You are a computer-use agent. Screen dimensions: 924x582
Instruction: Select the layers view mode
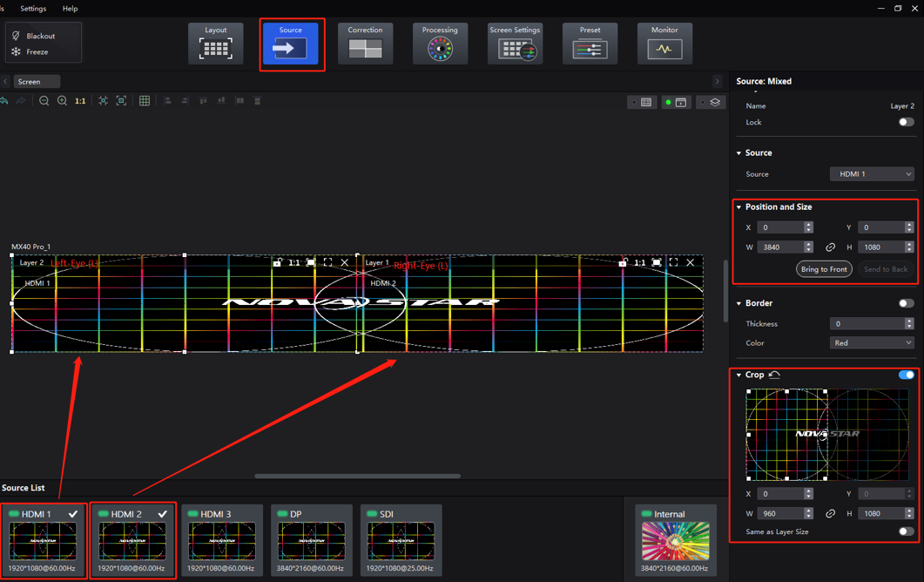point(710,102)
